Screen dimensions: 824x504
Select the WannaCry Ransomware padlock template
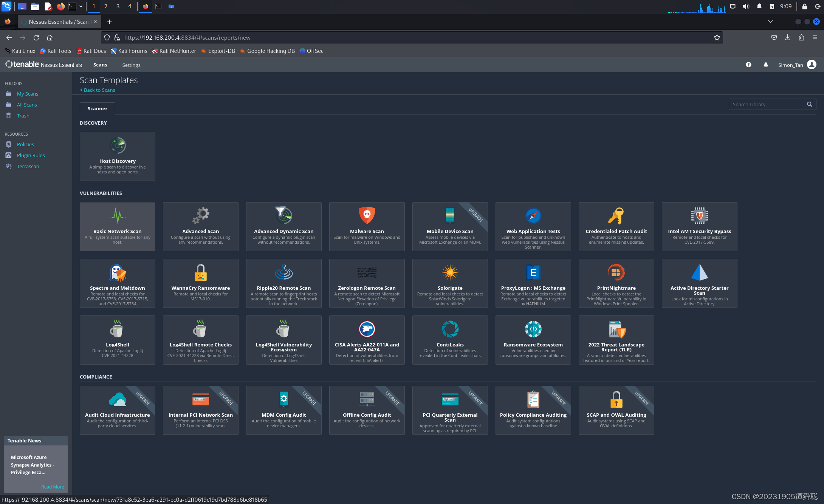(x=200, y=283)
